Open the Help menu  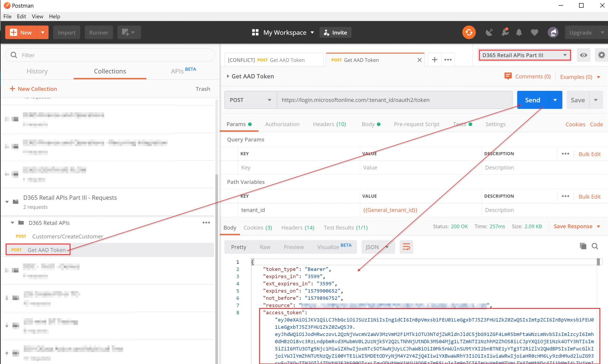point(54,16)
